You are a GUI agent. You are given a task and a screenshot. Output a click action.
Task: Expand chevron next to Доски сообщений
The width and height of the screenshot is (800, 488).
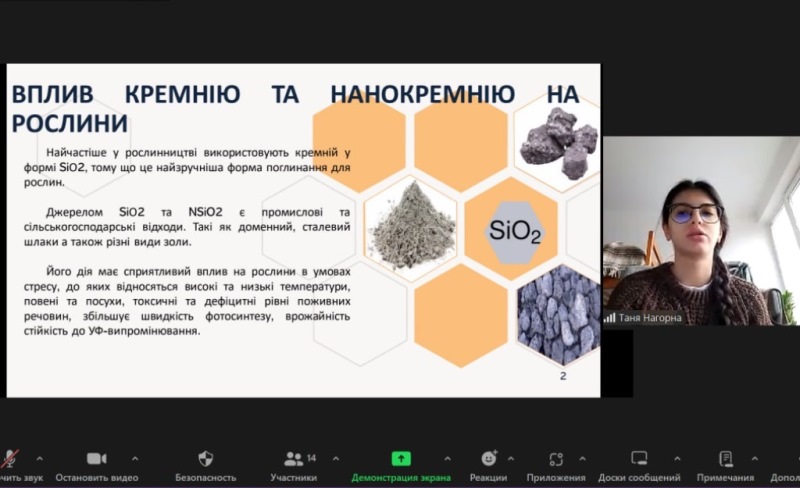[x=677, y=459]
